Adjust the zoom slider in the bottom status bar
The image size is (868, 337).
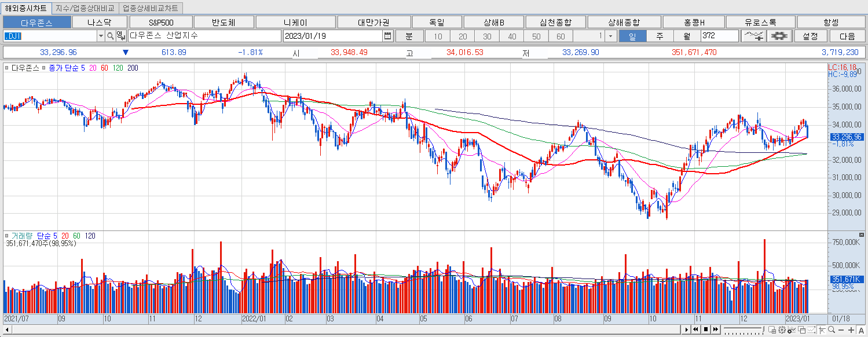[744, 329]
